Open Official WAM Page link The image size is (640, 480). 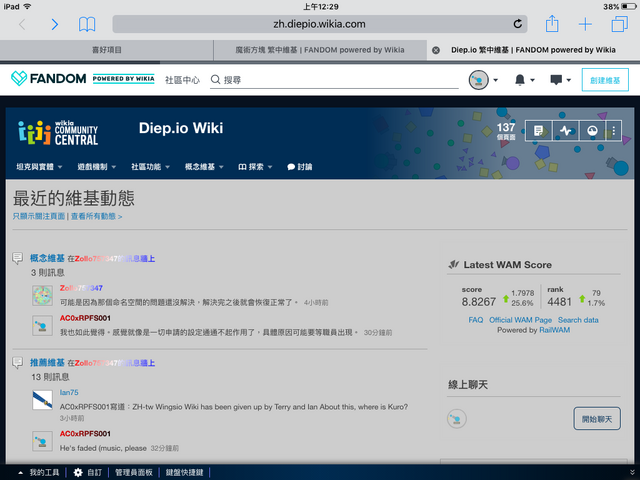tap(520, 320)
